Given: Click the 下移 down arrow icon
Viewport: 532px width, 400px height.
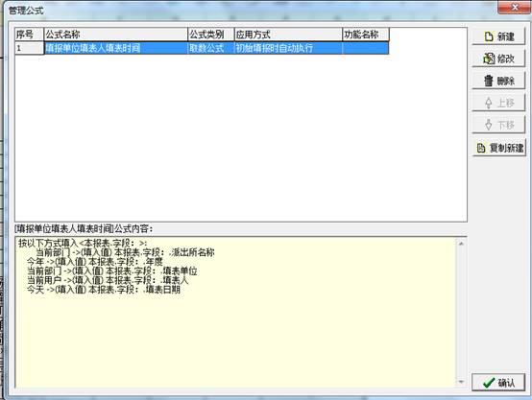Looking at the screenshot, I should [488, 125].
